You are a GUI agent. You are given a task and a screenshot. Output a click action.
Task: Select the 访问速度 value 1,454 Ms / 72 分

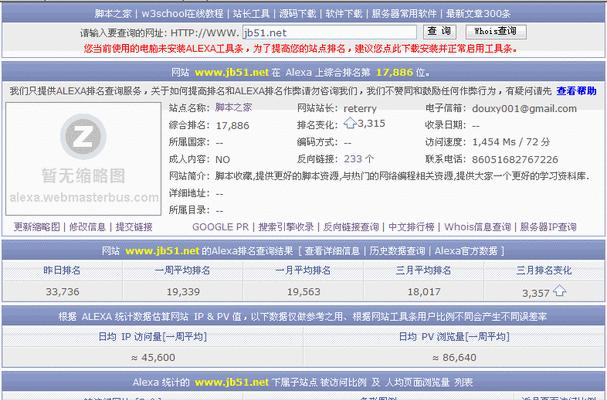click(x=511, y=142)
